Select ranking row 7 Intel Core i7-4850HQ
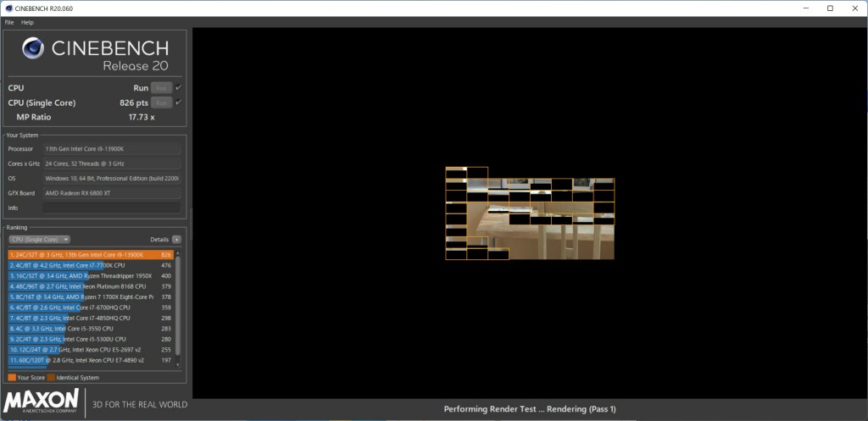This screenshot has height=421, width=868. coord(91,319)
